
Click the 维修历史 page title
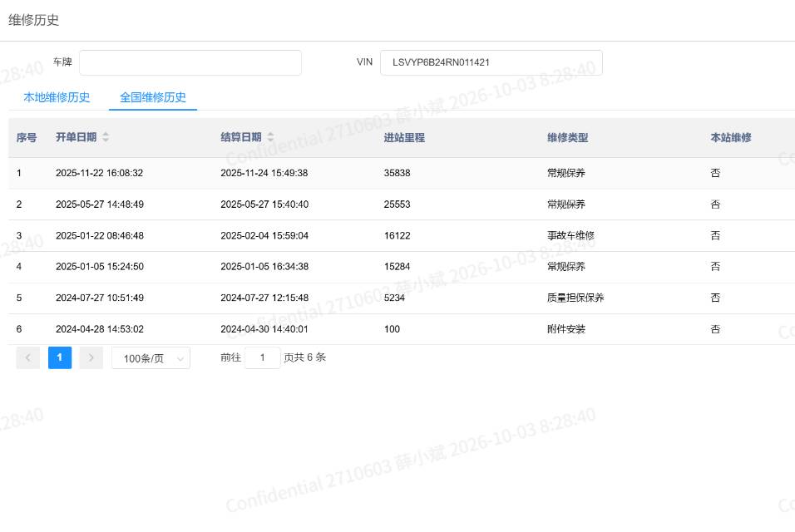click(33, 20)
